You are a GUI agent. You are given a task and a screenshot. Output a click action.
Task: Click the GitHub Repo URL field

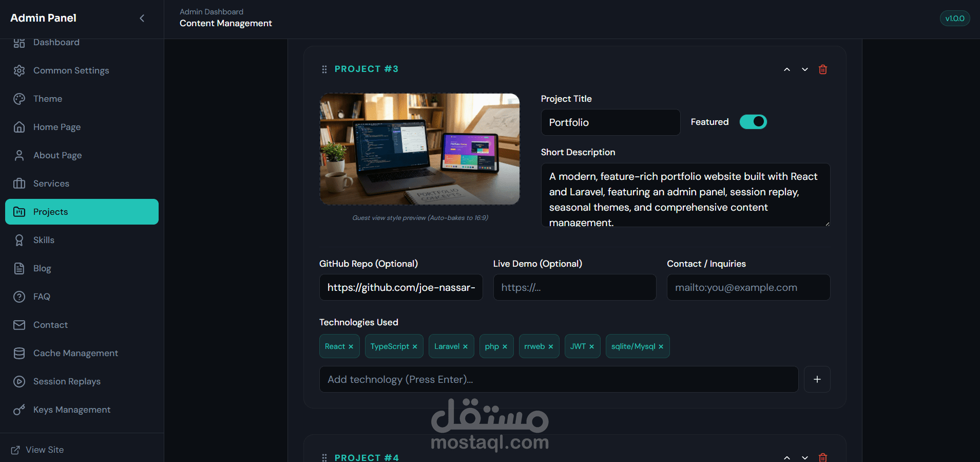coord(401,287)
